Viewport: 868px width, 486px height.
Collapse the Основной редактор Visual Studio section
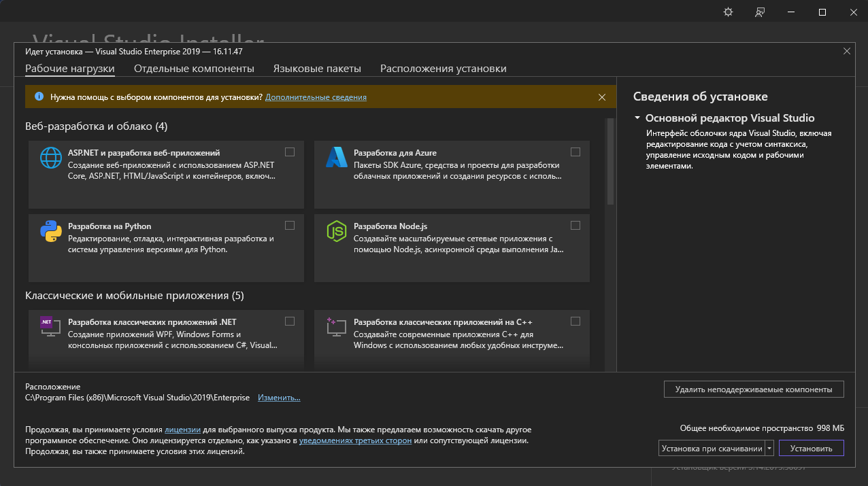click(x=637, y=118)
